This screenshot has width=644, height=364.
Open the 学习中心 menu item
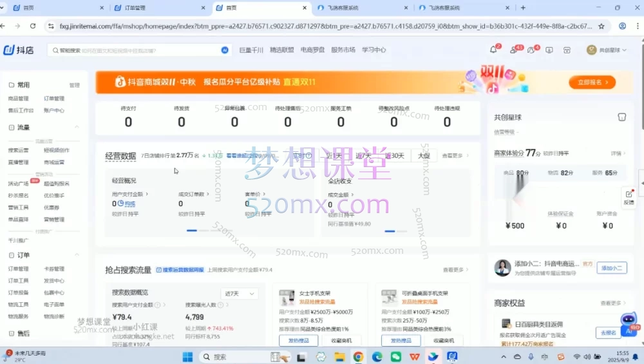[374, 50]
